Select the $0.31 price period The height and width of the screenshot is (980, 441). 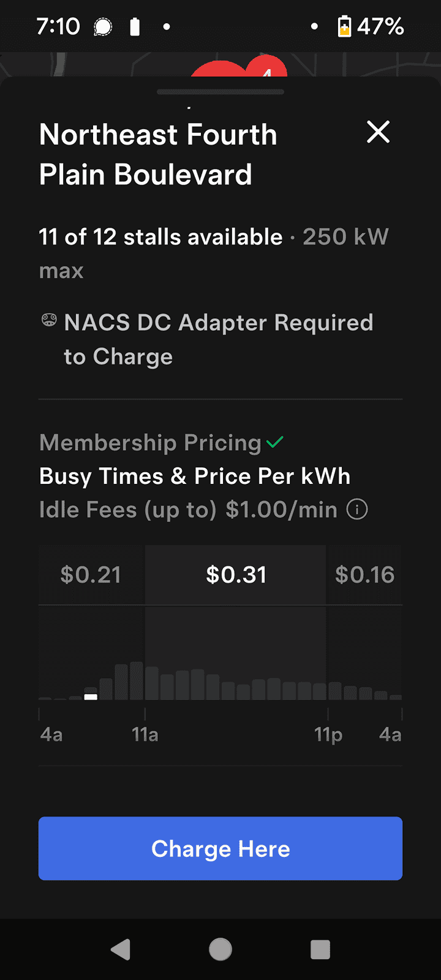point(236,575)
